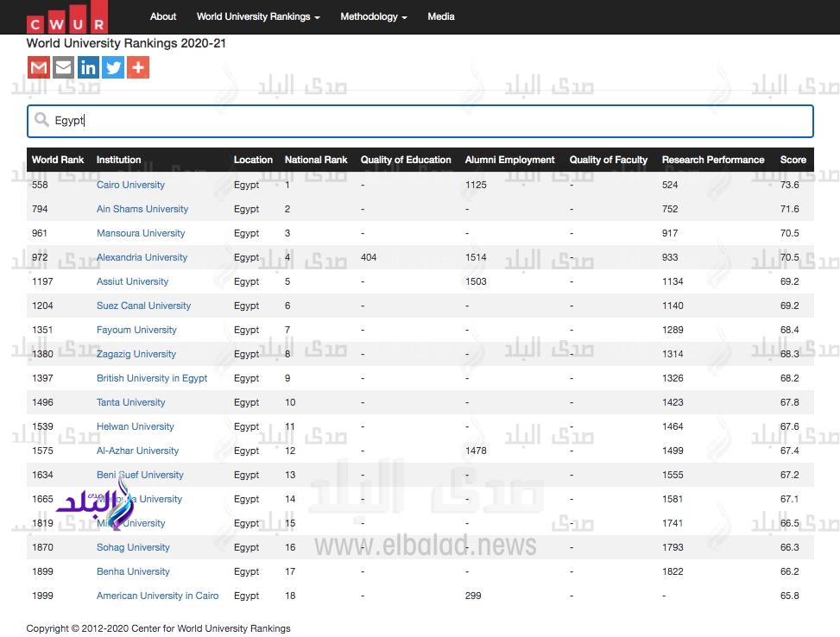Open the Media menu item
Screen dimensions: 840x637
tap(441, 16)
